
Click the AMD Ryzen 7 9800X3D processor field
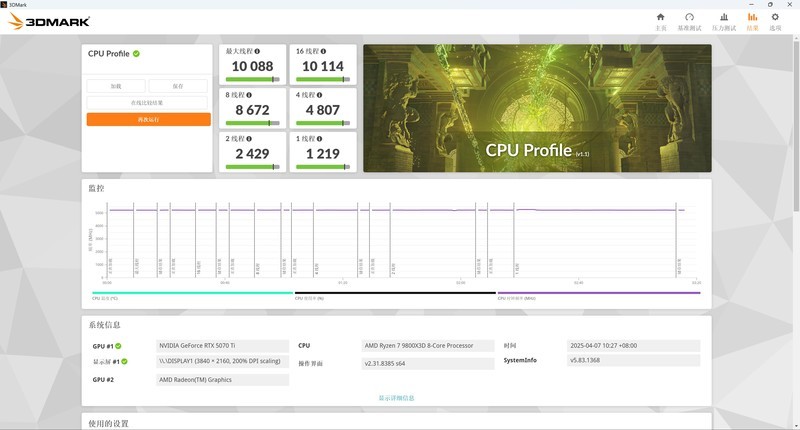click(x=428, y=346)
